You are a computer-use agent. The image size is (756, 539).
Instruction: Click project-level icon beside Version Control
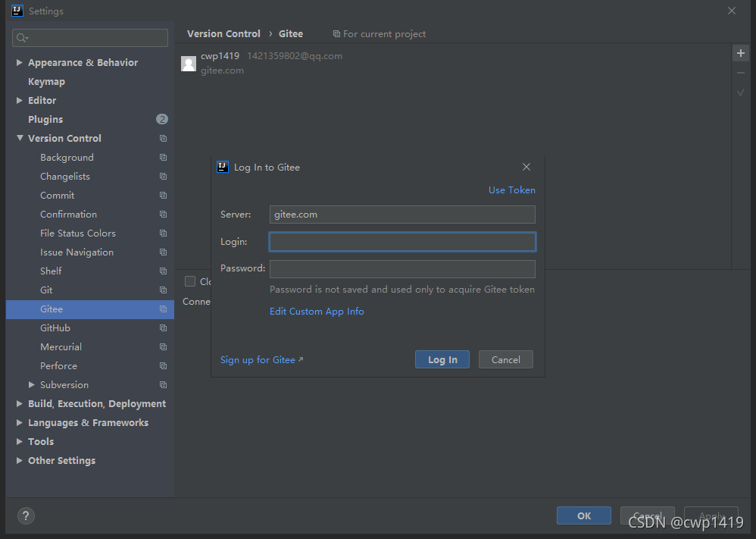click(164, 139)
